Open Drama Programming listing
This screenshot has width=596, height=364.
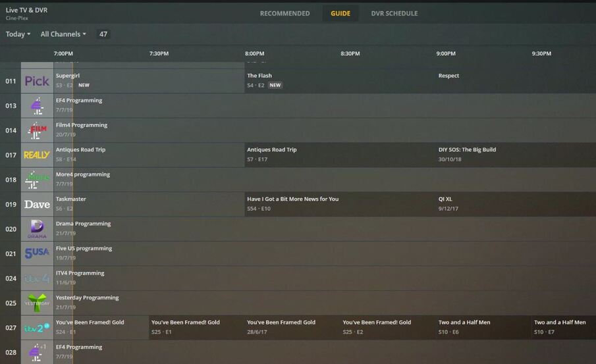pos(325,229)
